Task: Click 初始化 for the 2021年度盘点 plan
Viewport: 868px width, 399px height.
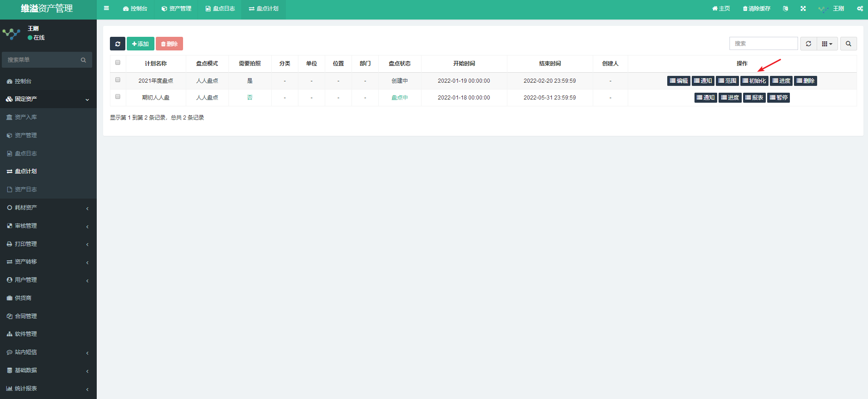Action: click(x=754, y=81)
